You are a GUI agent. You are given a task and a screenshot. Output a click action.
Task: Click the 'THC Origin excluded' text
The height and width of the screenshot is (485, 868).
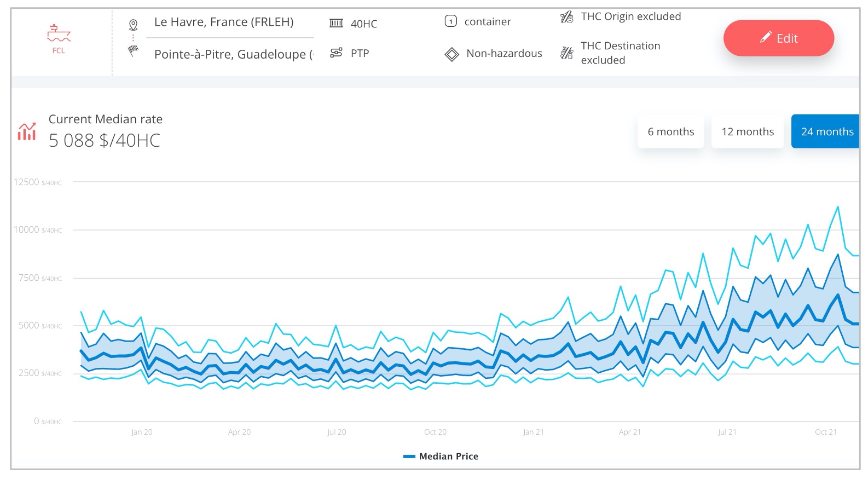(631, 16)
